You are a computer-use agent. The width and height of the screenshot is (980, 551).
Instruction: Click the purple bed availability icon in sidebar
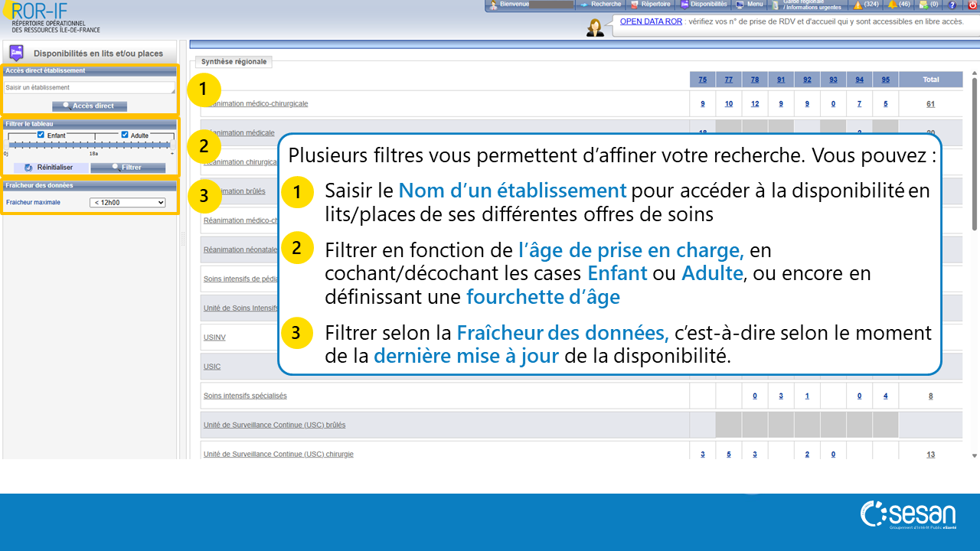[16, 54]
